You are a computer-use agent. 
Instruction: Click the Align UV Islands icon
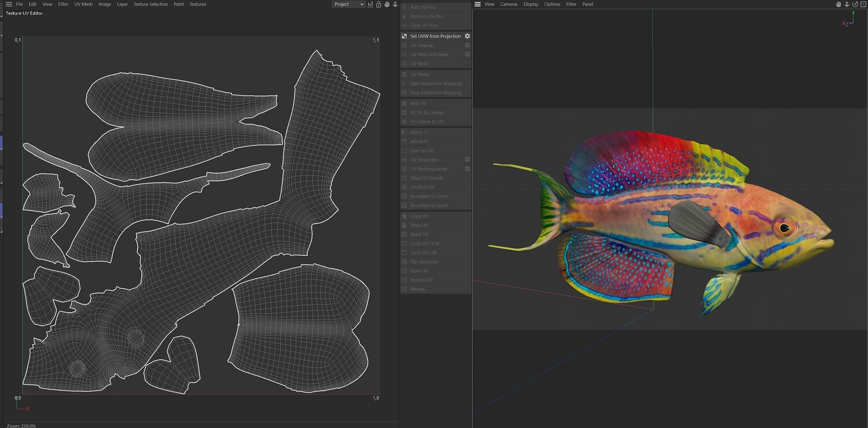click(x=404, y=178)
